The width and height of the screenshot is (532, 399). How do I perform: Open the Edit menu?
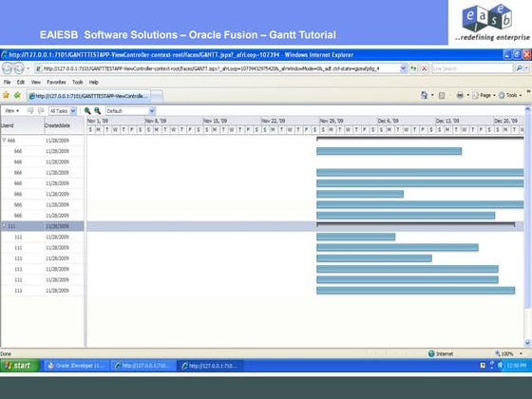pos(21,82)
